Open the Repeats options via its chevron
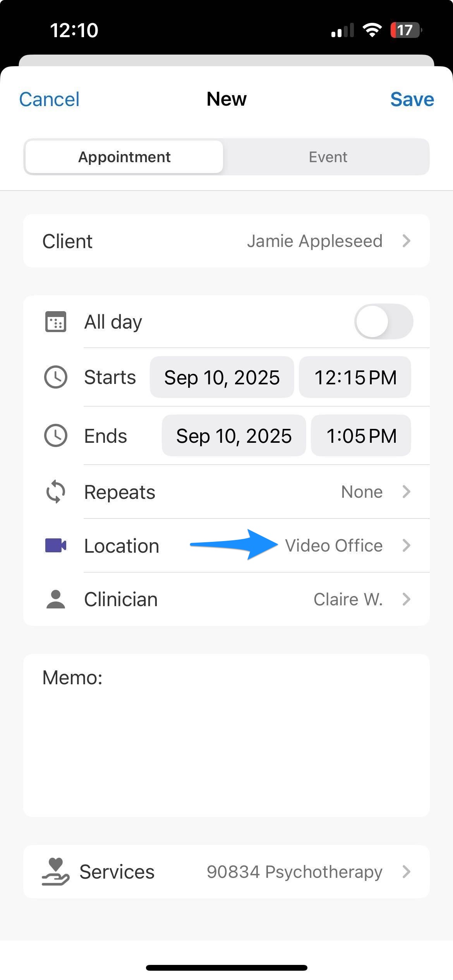Image resolution: width=453 pixels, height=980 pixels. pyautogui.click(x=407, y=492)
